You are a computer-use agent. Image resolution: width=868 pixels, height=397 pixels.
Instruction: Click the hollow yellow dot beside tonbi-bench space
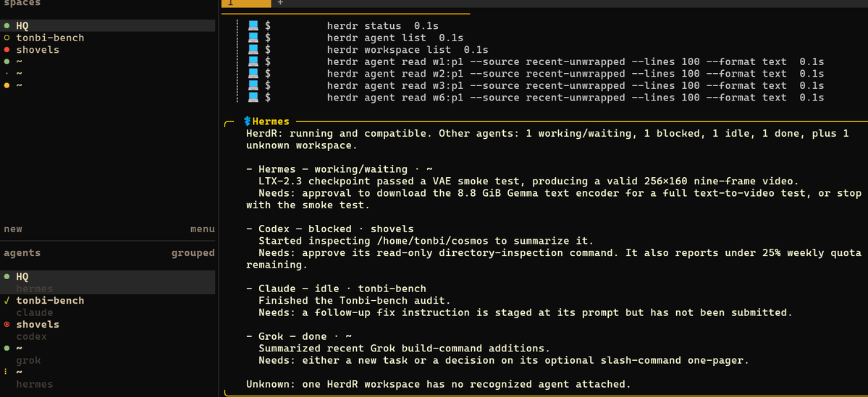coord(6,38)
